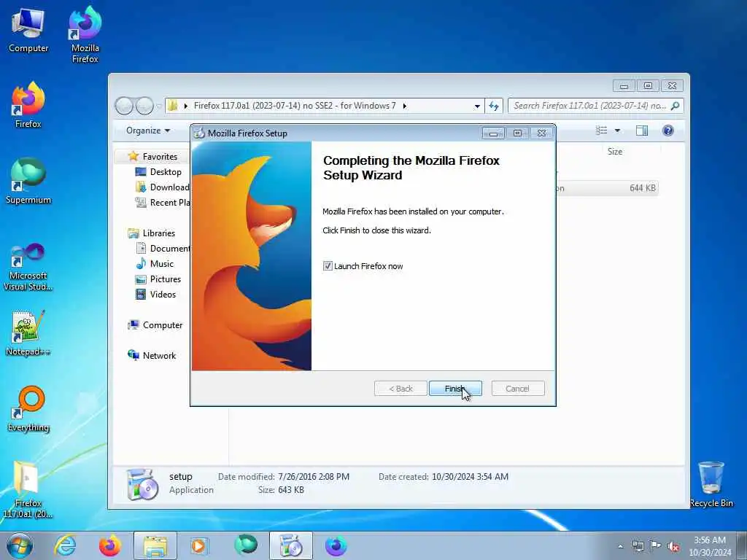Open the address bar history dropdown

[x=477, y=106]
